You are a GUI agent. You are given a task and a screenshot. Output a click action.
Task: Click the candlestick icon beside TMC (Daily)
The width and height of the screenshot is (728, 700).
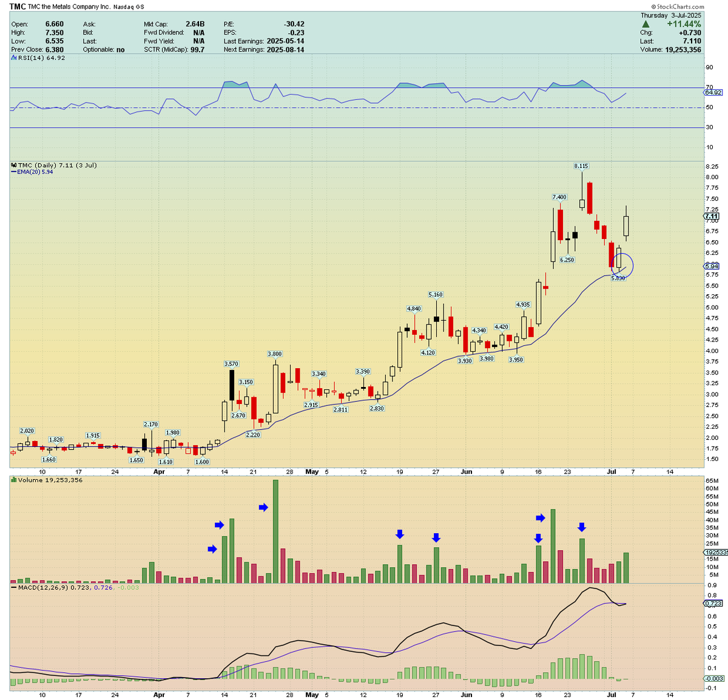(14, 166)
